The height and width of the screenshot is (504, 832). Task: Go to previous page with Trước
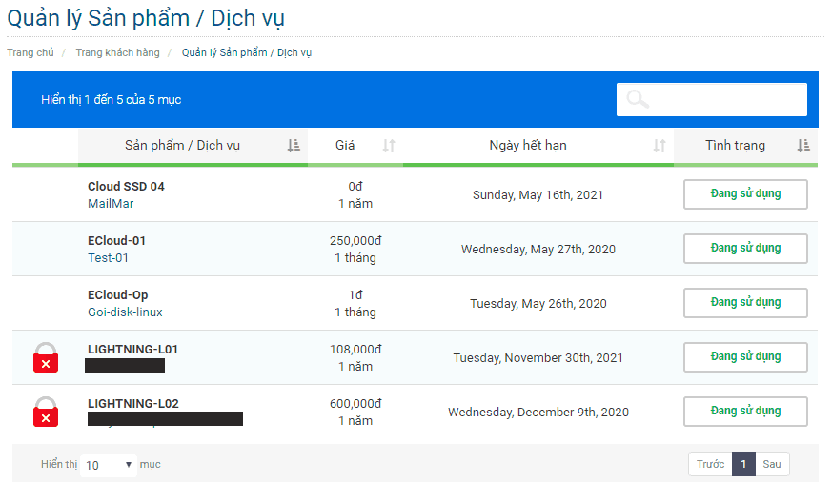[x=711, y=464]
